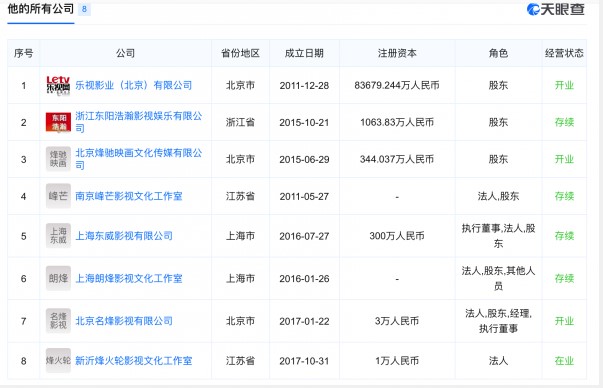Click the role 法人,股东 in row 4
Viewport: 603px width, 388px height.
498,196
